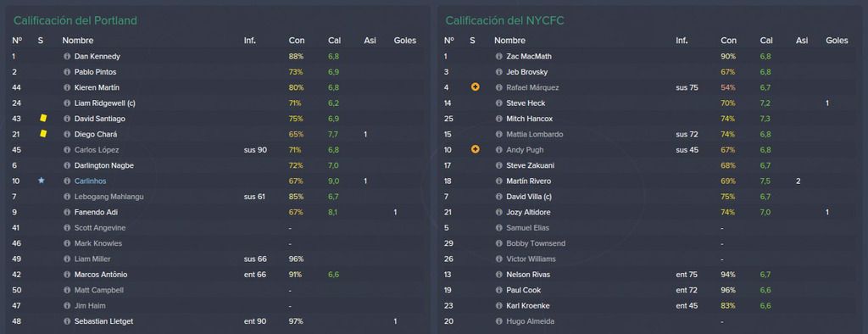Sort Portland table by Nombre header
Viewport: 868px width, 334px height.
click(77, 41)
